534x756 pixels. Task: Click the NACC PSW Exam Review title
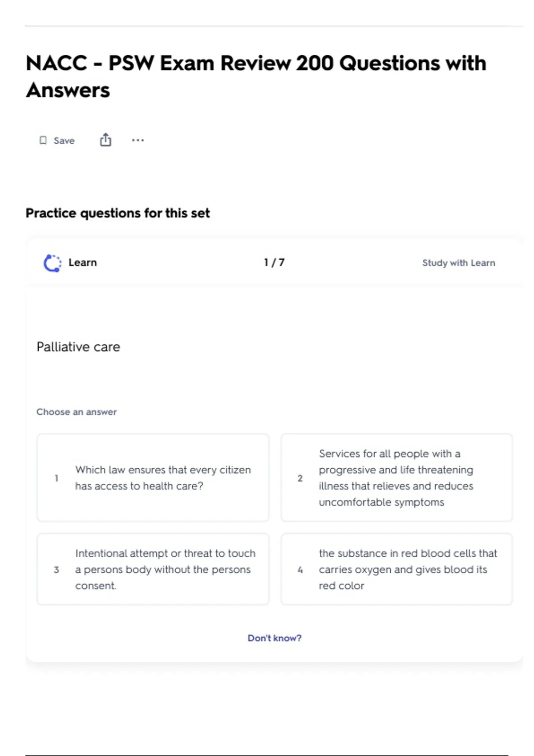256,76
